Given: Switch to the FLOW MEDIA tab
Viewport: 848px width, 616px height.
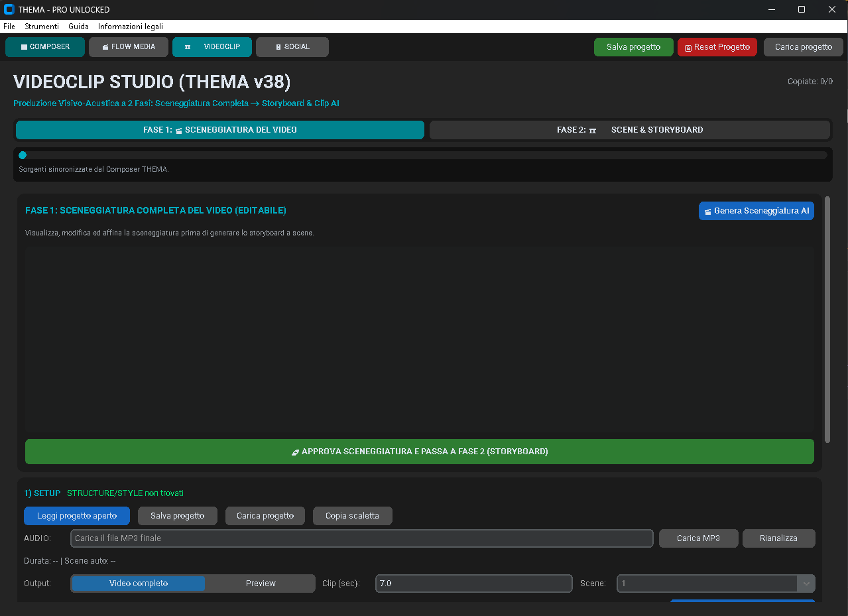Looking at the screenshot, I should (x=129, y=47).
